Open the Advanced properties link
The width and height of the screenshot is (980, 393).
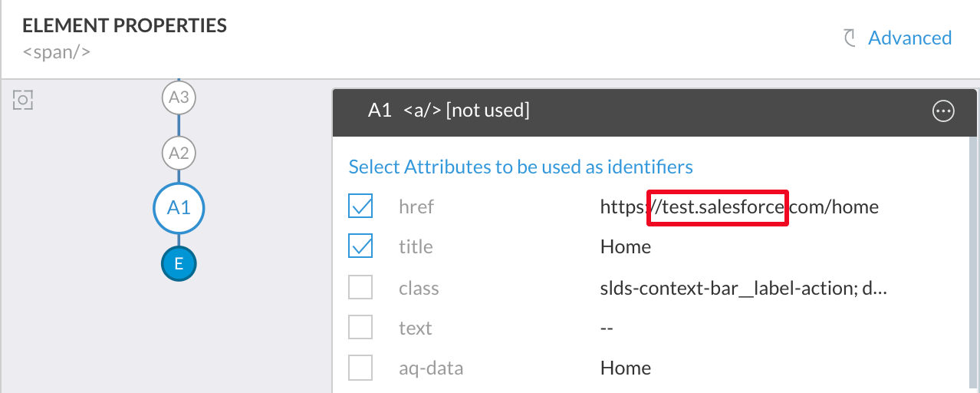(x=909, y=38)
